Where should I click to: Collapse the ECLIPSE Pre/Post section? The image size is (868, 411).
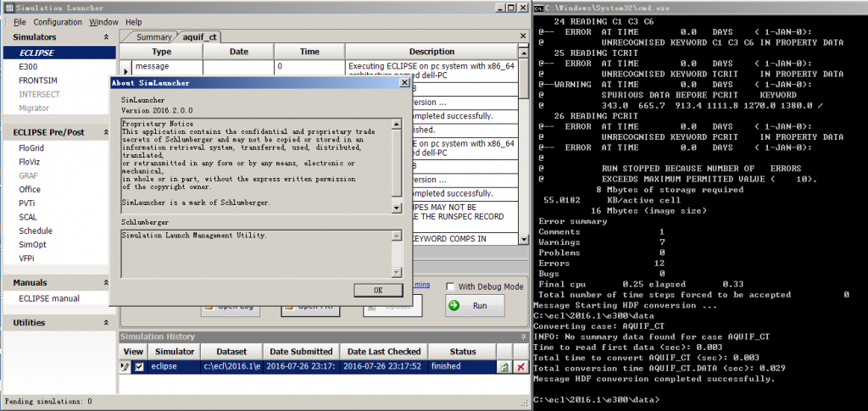pos(106,132)
